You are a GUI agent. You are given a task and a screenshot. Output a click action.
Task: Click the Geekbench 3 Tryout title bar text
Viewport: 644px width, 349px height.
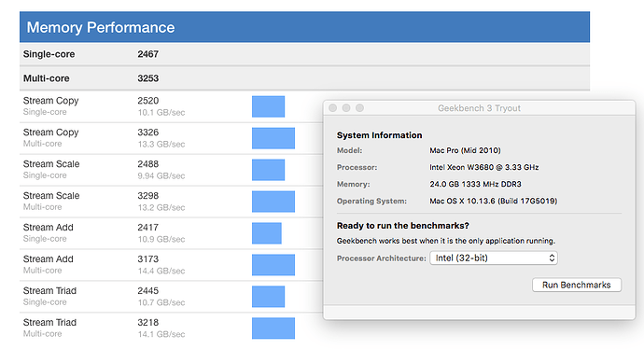click(x=479, y=108)
